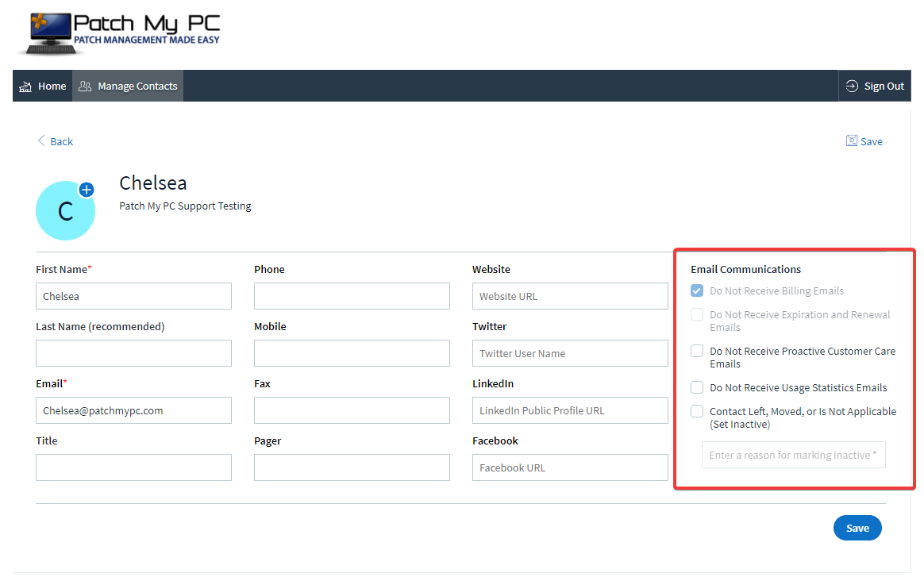
Task: Click the Email input field
Action: (134, 410)
